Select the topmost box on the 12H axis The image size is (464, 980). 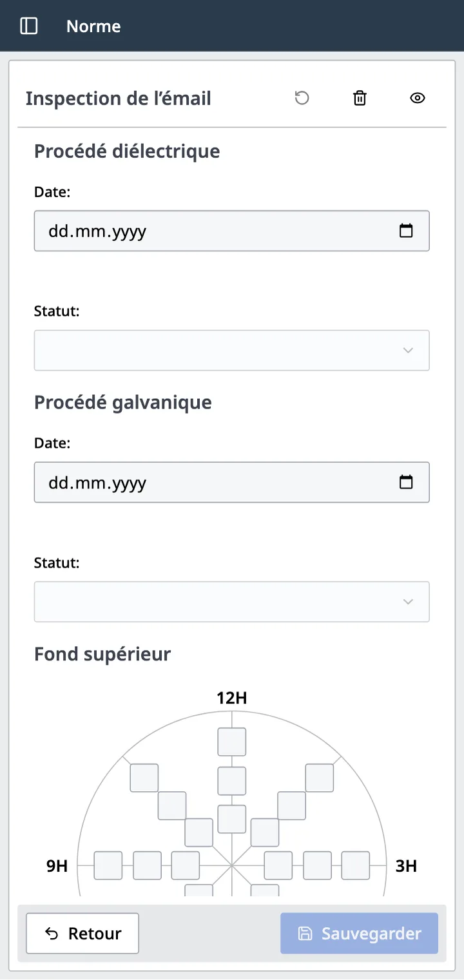[x=231, y=742]
